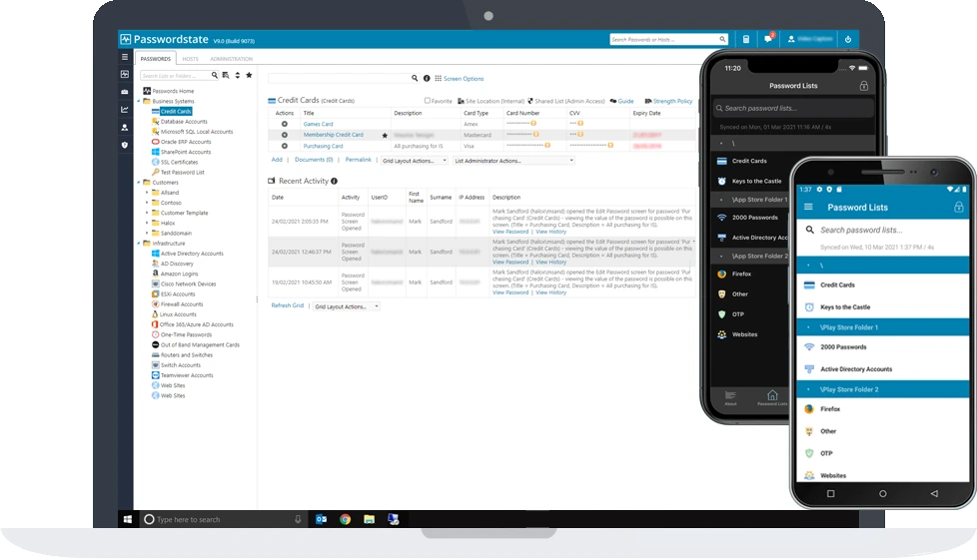Image resolution: width=977 pixels, height=560 pixels.
Task: Open File Explorer from the taskbar
Action: [x=369, y=519]
